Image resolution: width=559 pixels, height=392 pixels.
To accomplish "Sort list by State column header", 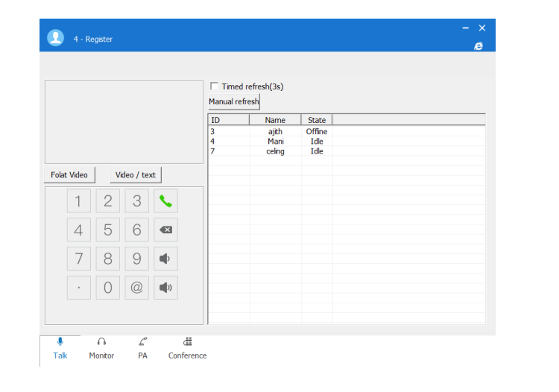I will tap(317, 120).
